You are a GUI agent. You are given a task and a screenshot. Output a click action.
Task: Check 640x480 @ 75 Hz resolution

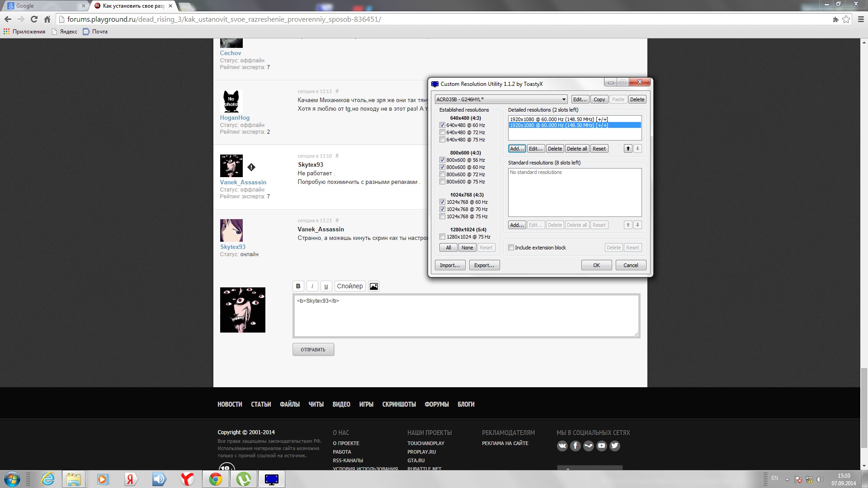pos(442,140)
